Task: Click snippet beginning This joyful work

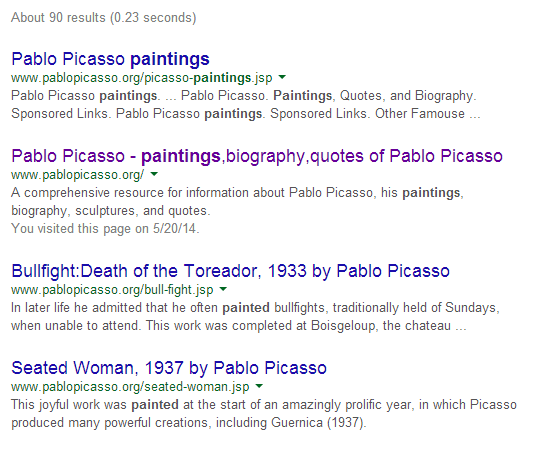Action: [x=264, y=414]
